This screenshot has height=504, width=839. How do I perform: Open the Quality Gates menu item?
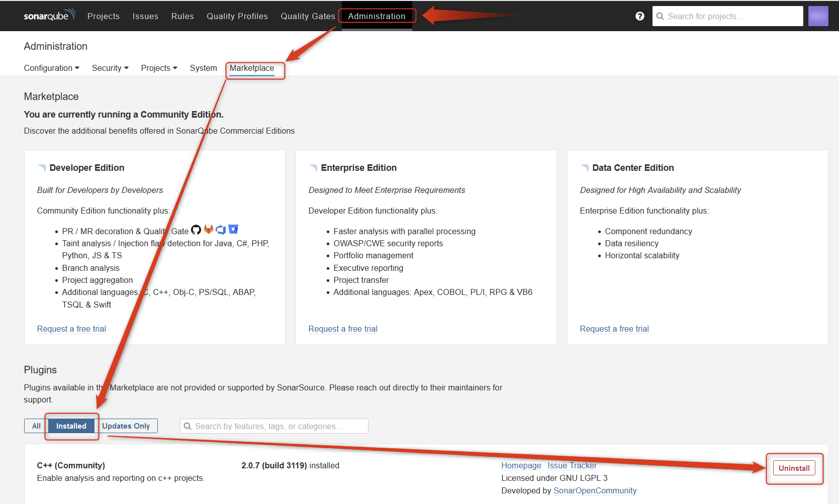[307, 16]
